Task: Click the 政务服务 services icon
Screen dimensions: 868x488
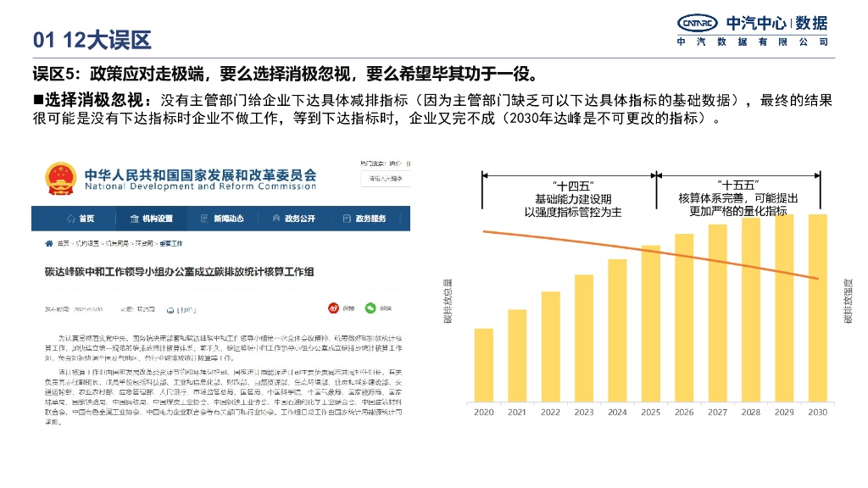Action: 347,217
